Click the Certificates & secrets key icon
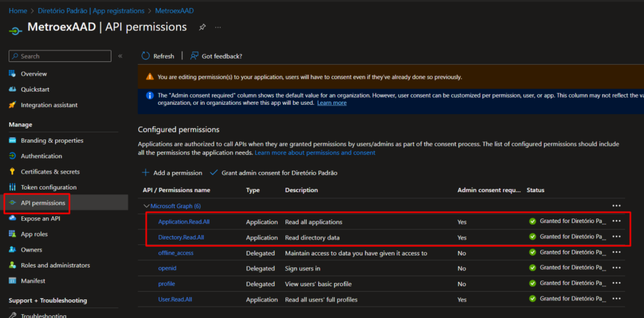The width and height of the screenshot is (644, 318). tap(12, 171)
